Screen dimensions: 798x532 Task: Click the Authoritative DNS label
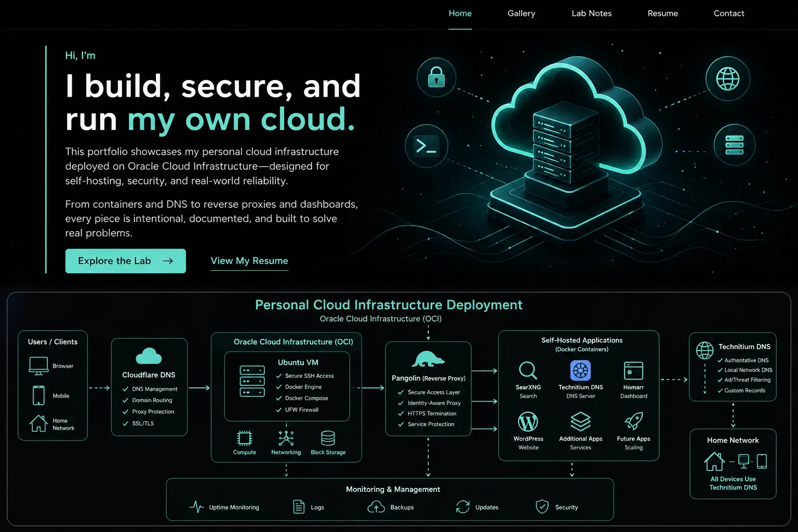click(x=747, y=361)
